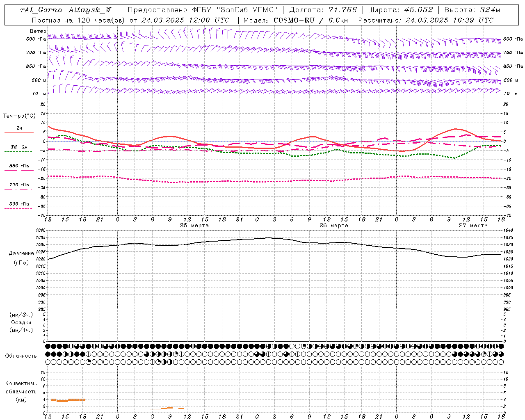Click left '500 гПа' label in wind panel
The image size is (525, 420).
[x=36, y=39]
